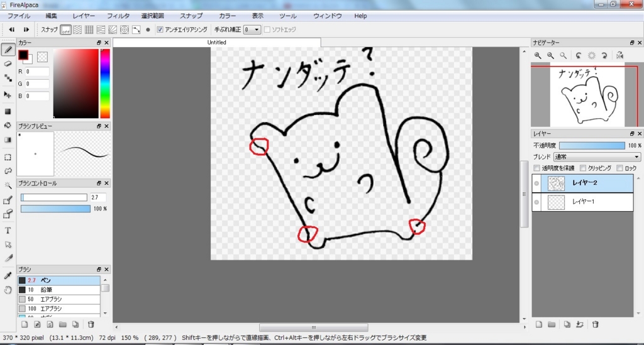Open the ファイル menu
Viewport: 644px width, 345px height.
point(19,16)
